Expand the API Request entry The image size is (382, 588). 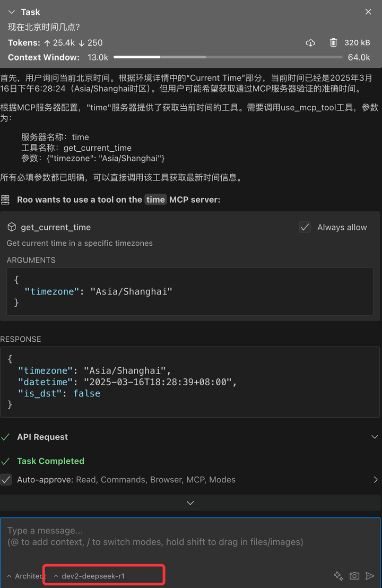(x=376, y=437)
